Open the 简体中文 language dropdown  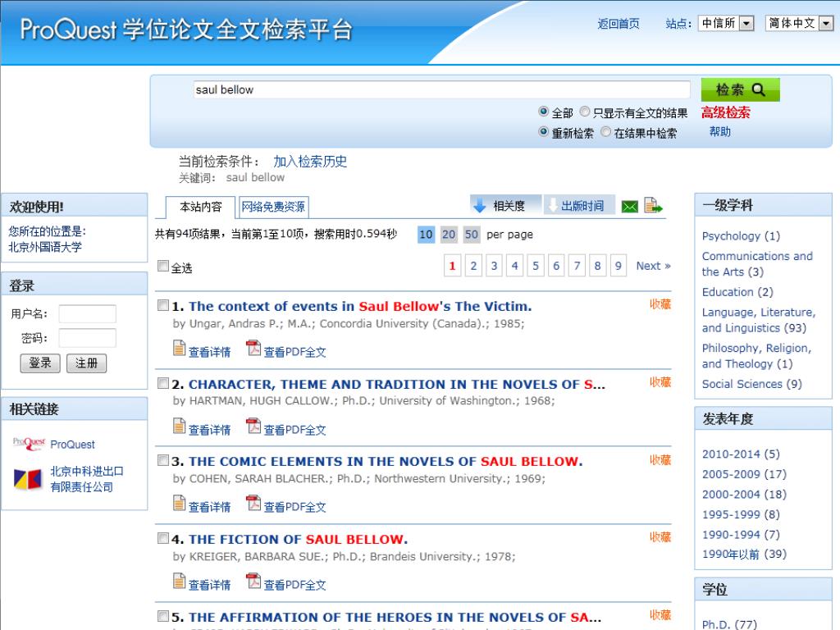(x=799, y=23)
